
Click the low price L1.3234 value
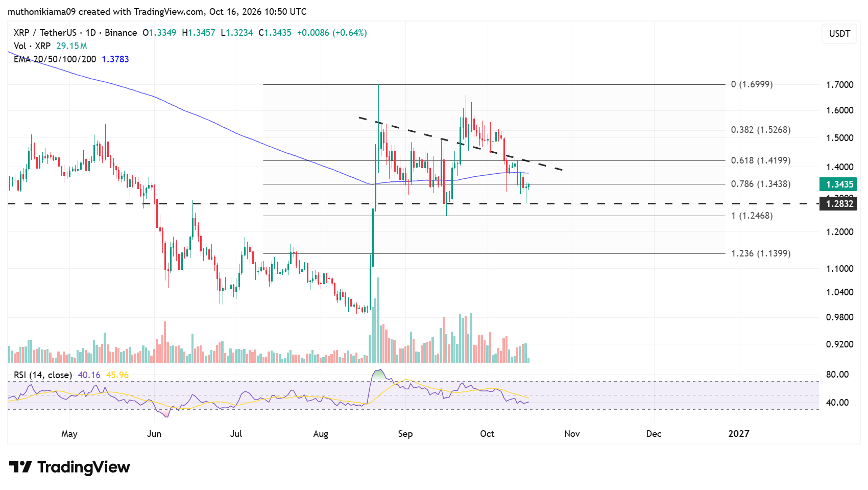point(237,33)
